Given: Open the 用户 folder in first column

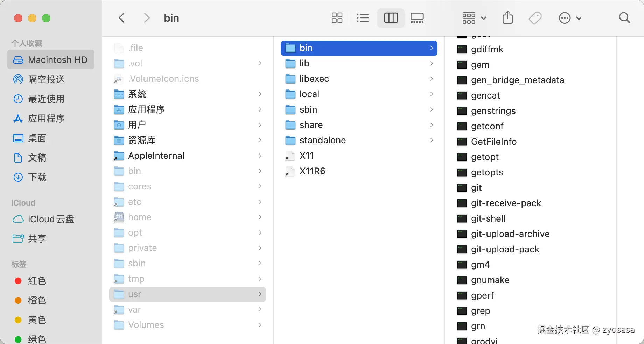Looking at the screenshot, I should pos(188,125).
